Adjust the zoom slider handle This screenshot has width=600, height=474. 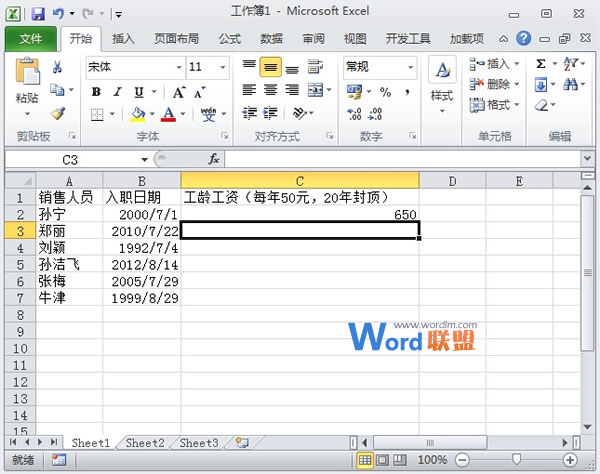point(516,459)
